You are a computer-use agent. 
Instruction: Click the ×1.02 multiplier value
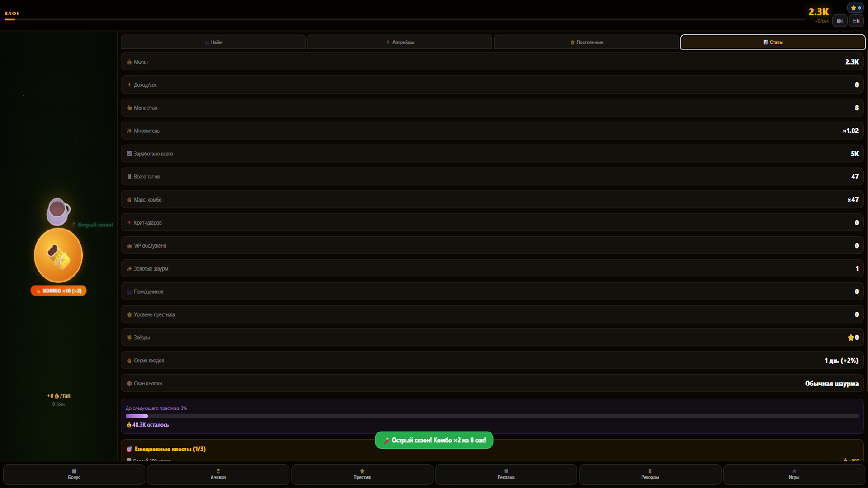tap(850, 131)
